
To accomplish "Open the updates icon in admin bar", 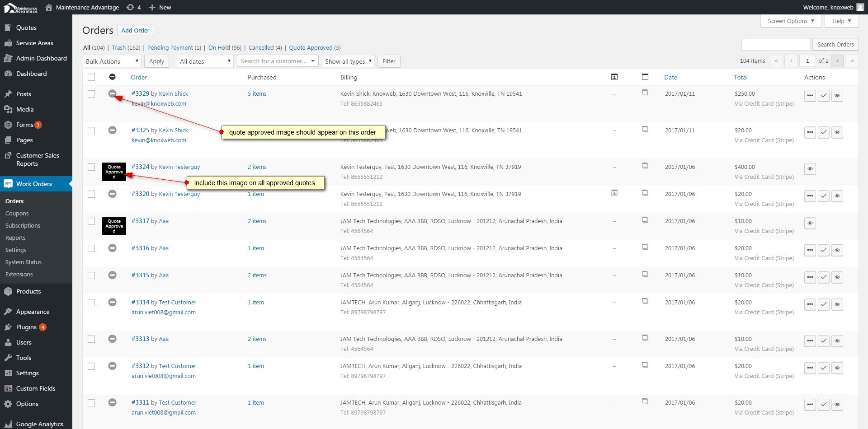I will pos(133,7).
